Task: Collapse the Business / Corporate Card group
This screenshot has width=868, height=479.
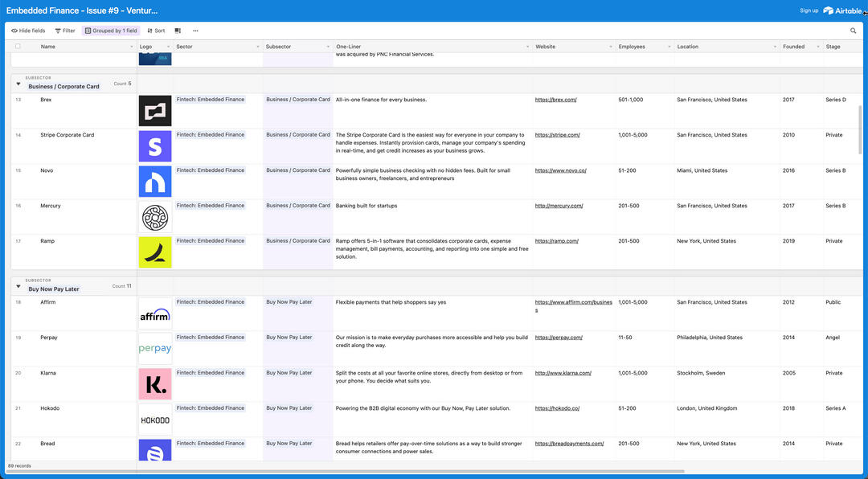Action: tap(18, 83)
